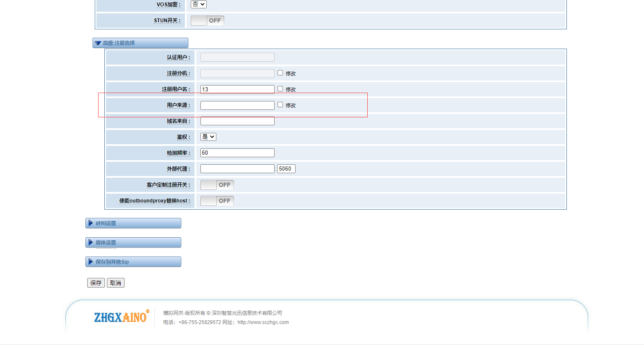This screenshot has width=644, height=345.
Task: Expand the 媒体设置 section
Action: (133, 243)
